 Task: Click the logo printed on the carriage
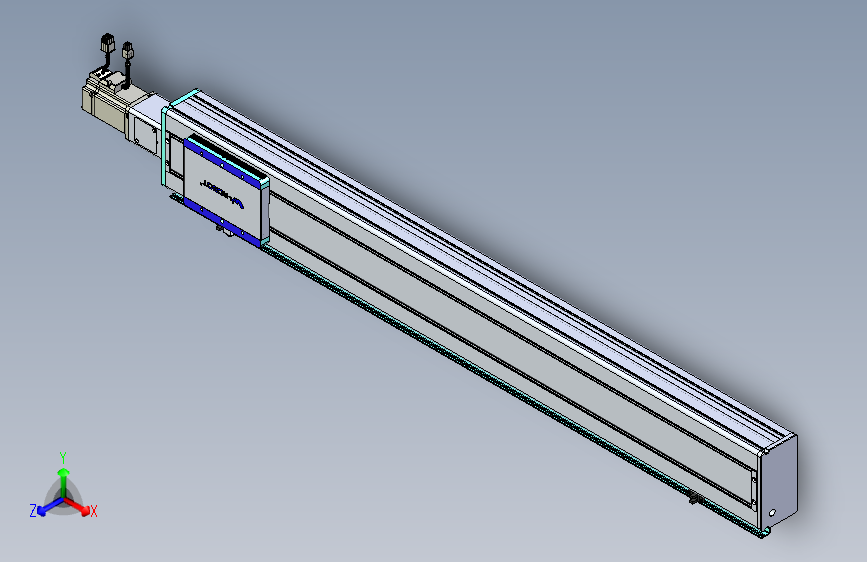[221, 192]
